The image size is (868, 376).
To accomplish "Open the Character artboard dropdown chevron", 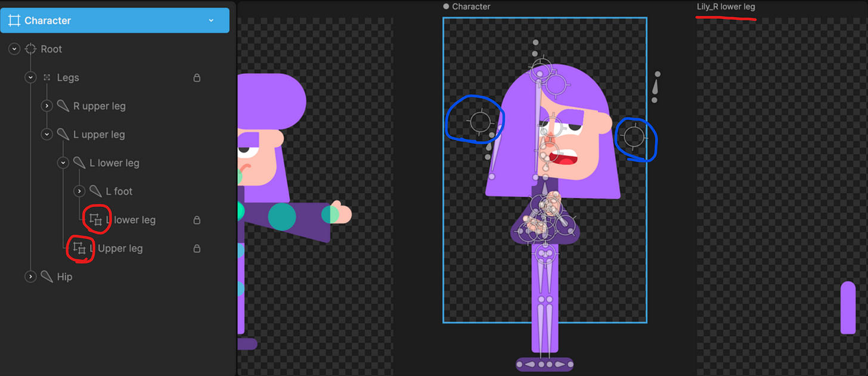I will pyautogui.click(x=211, y=20).
